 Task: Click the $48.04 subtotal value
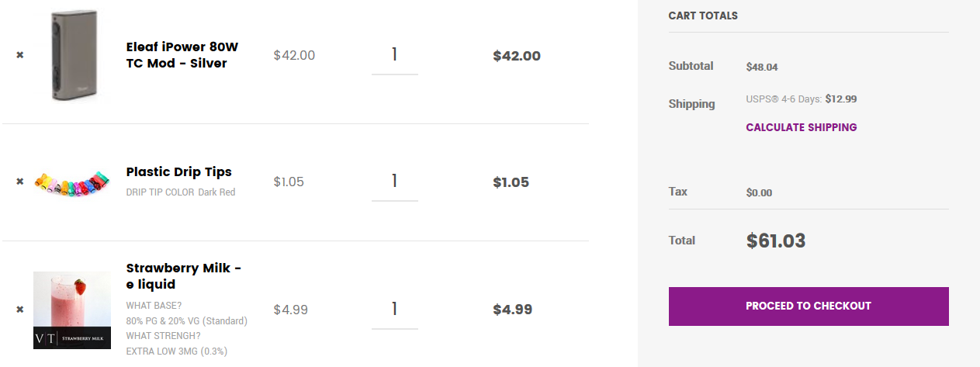762,68
